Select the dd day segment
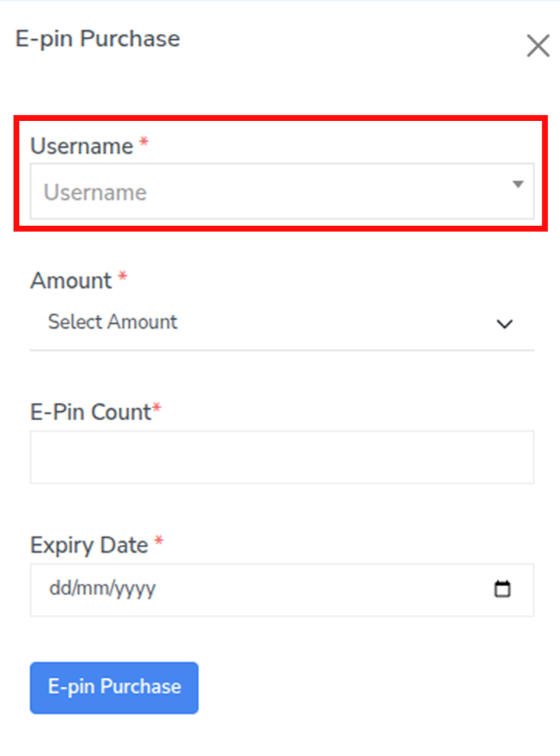This screenshot has width=560, height=756. click(x=58, y=590)
